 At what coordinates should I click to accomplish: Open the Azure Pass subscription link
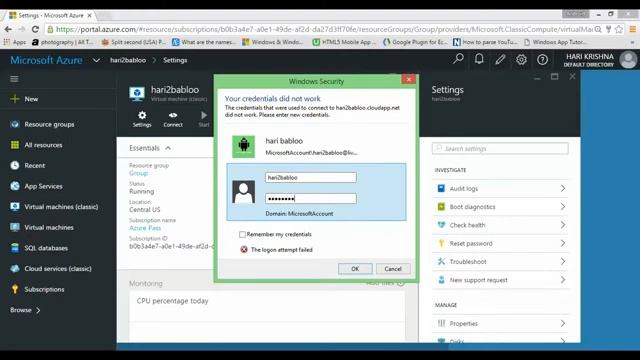point(145,228)
